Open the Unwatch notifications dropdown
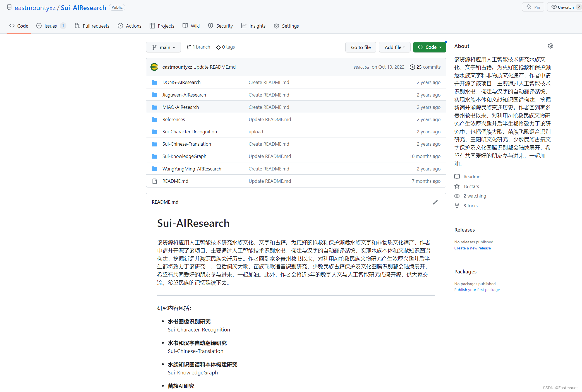 564,7
